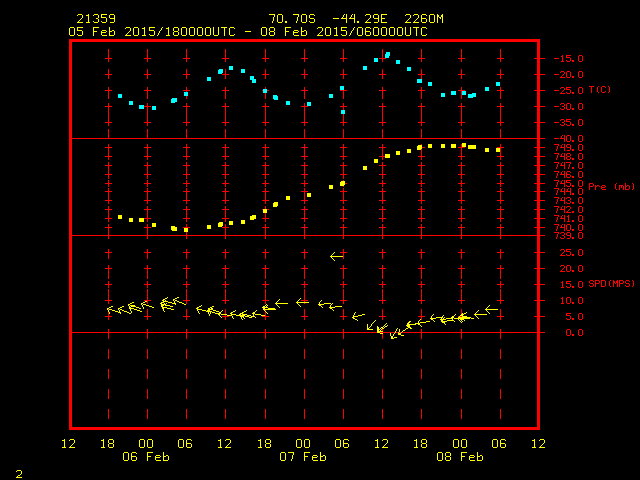Screen dimensions: 640x480
Task: Click the 741.0 pressure tick label
Action: pos(569,219)
